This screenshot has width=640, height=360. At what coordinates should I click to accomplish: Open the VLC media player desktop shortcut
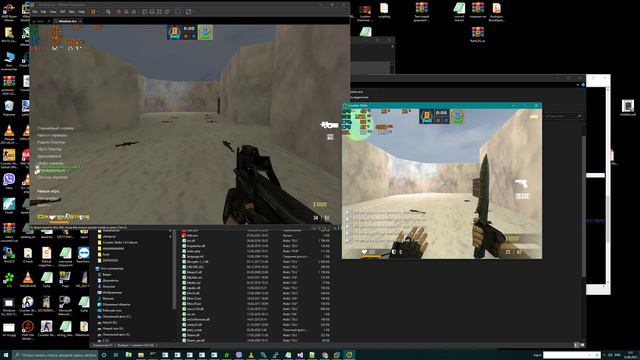(27, 182)
